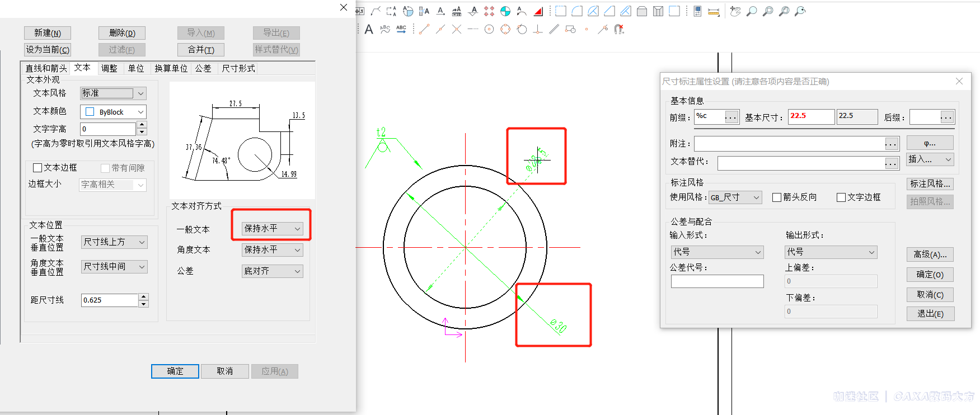
Task: Click the cyan center-of-gravity circle icon
Action: click(505, 11)
